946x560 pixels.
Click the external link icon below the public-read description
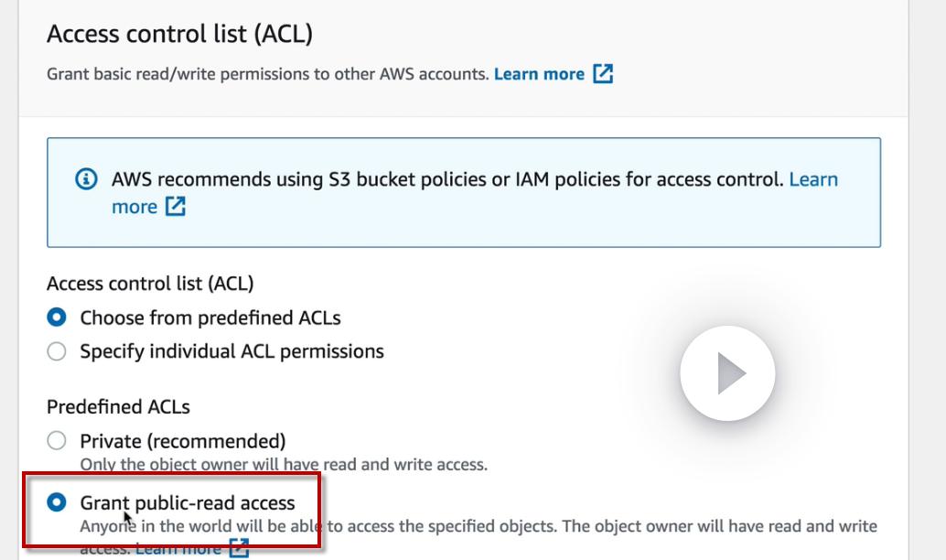tap(240, 548)
